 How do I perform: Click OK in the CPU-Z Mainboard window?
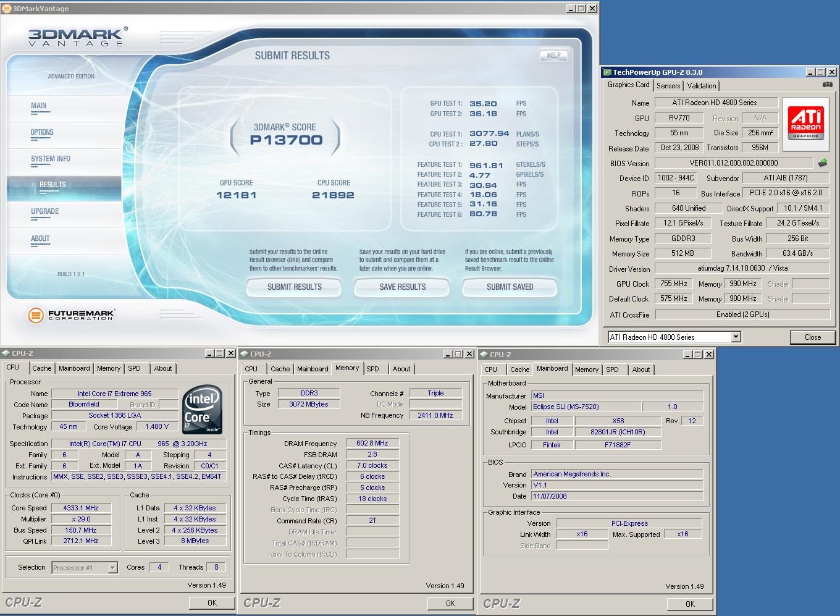coord(690,604)
